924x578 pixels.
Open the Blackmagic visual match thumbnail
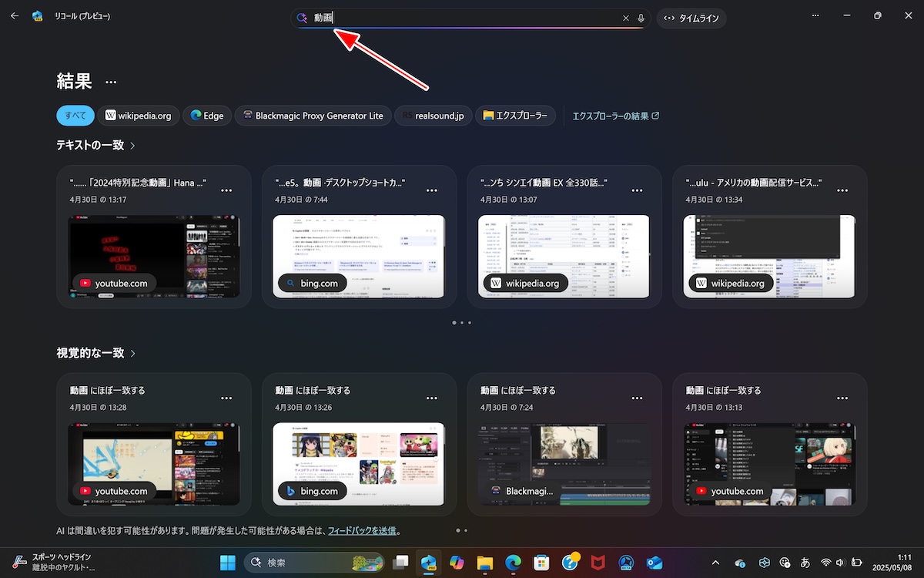(x=564, y=464)
